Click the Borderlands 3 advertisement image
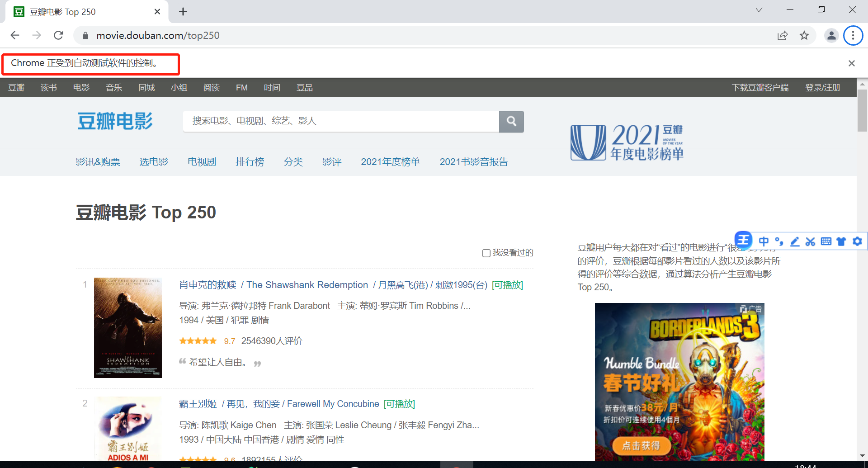 click(679, 382)
